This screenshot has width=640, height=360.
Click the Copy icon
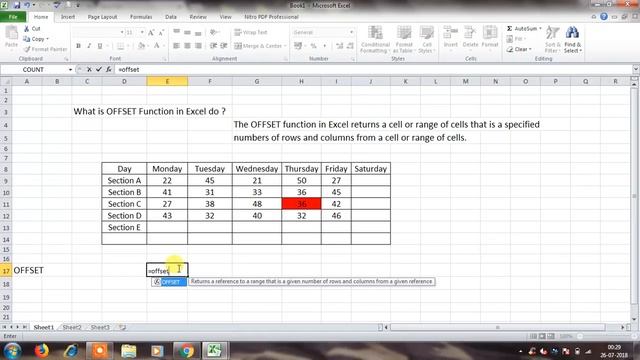point(27,39)
